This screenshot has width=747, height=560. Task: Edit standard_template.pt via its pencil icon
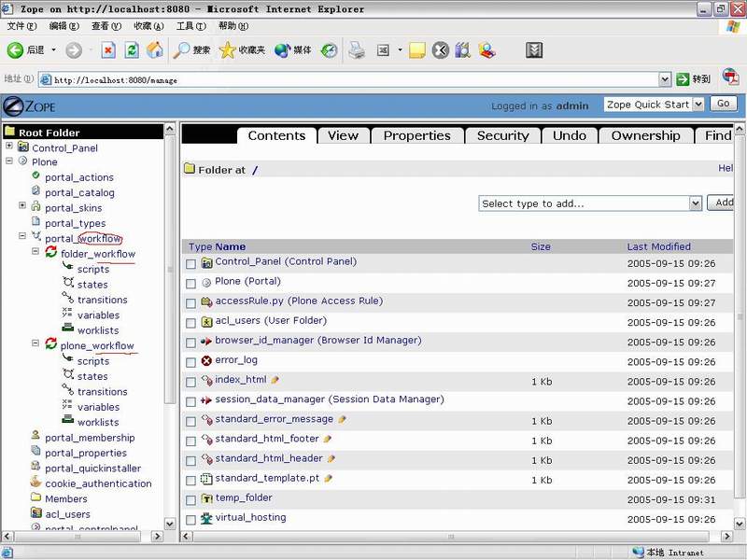point(328,479)
